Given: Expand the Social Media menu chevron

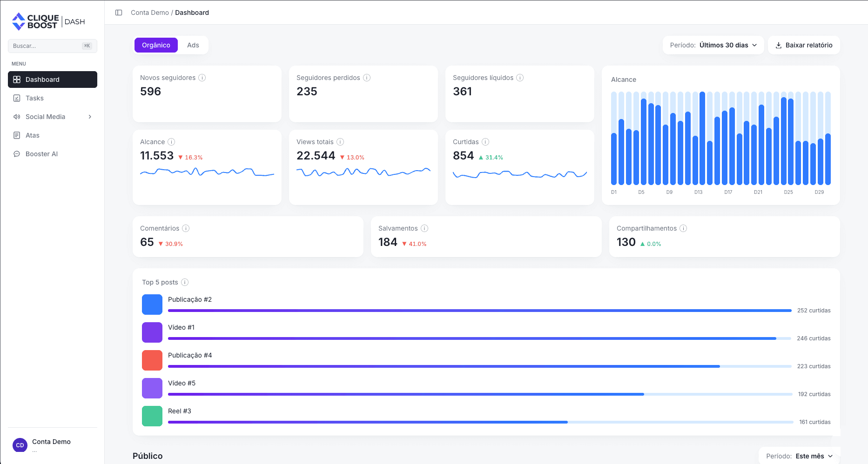Looking at the screenshot, I should point(90,117).
